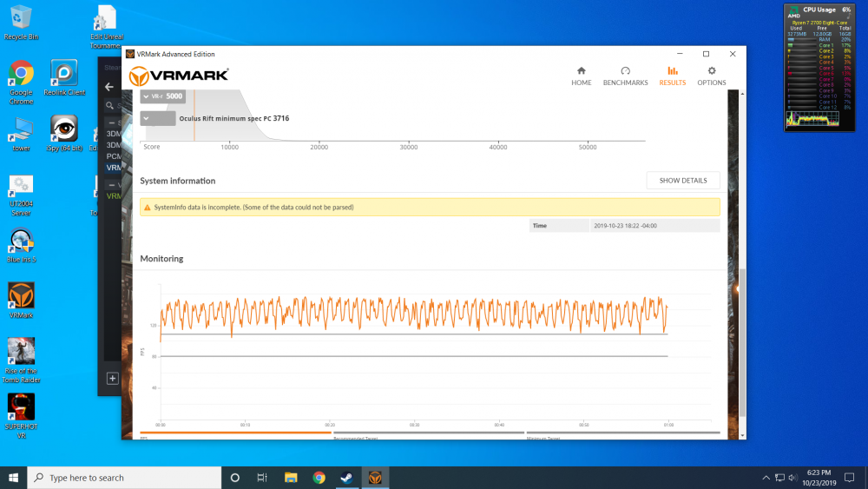Open the volume tray icon
The width and height of the screenshot is (868, 489).
point(792,478)
